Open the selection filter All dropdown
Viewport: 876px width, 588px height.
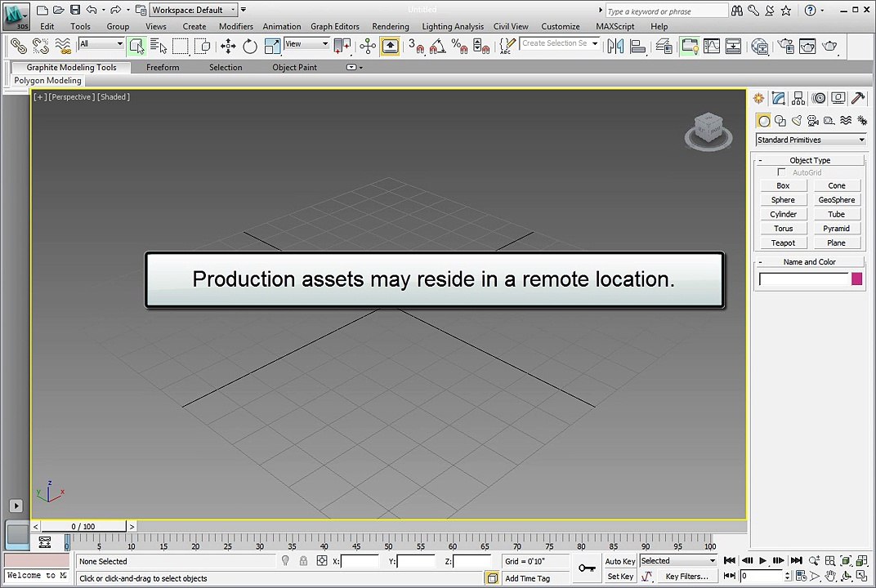click(101, 43)
